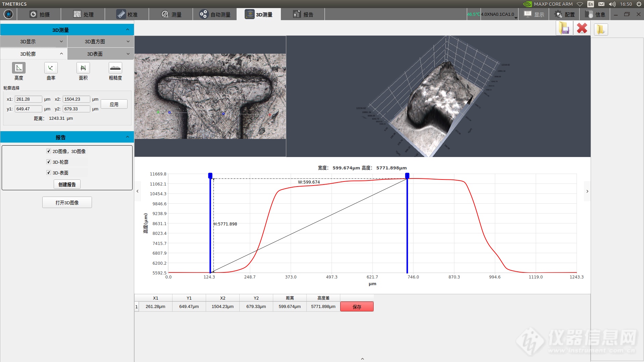The height and width of the screenshot is (362, 644).
Task: Select the 3D测量 tab
Action: click(259, 14)
